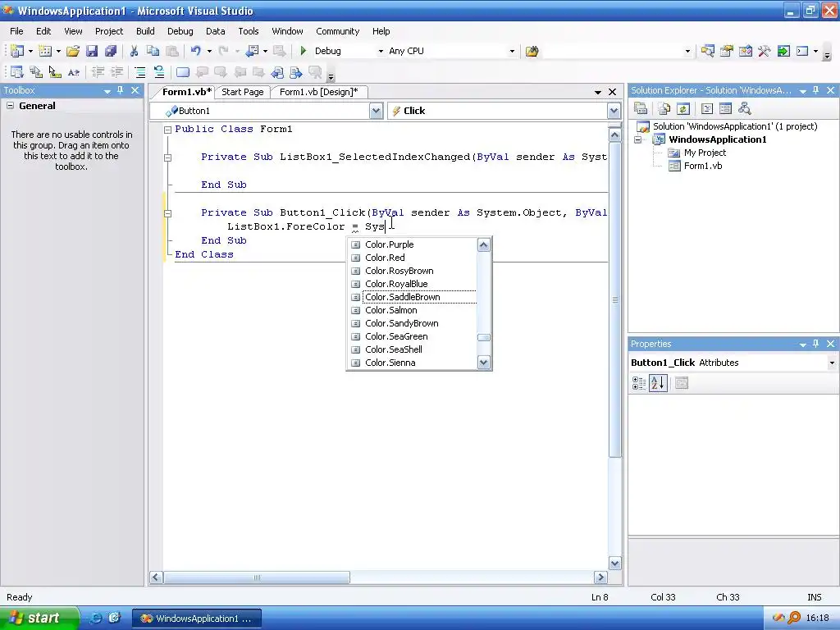Click the Toggle Bookmark icon
The width and height of the screenshot is (840, 630).
pos(183,72)
